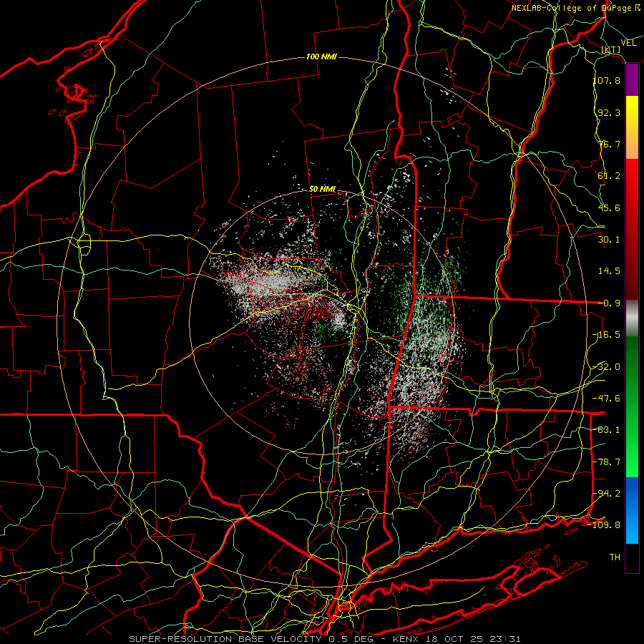Click the -16.5 velocity scale value

(607, 335)
